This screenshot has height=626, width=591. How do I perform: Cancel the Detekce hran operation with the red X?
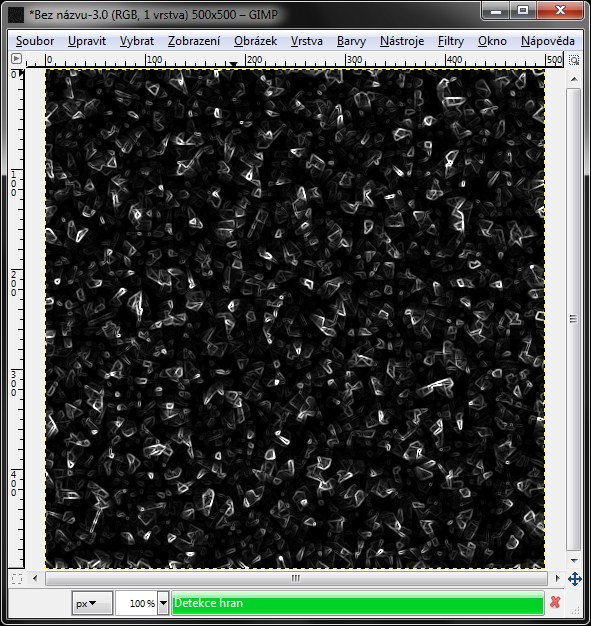point(555,602)
